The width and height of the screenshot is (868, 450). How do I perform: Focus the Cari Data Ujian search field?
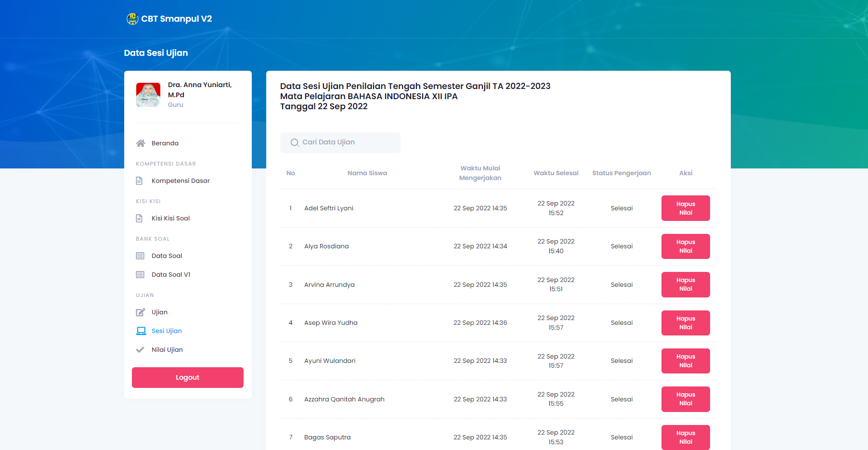pos(347,142)
